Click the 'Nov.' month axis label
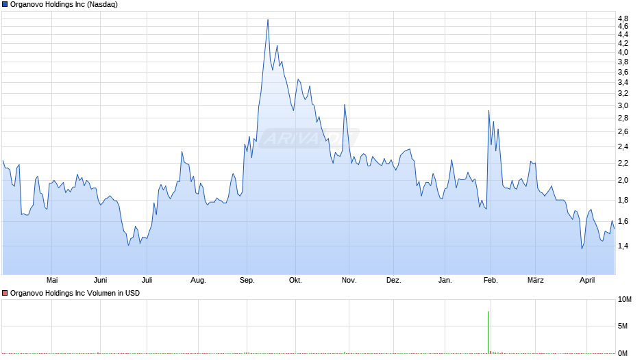Viewport: 644px width, 360px height. pyautogui.click(x=349, y=280)
